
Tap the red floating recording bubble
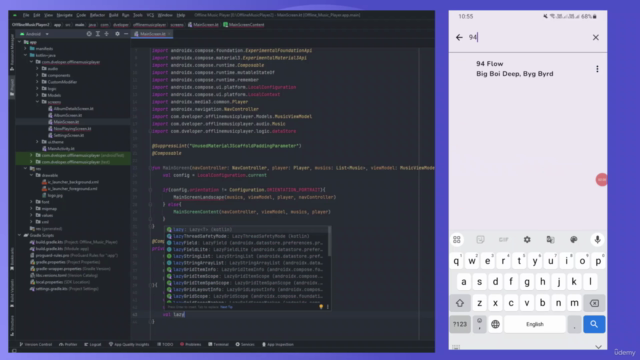click(602, 180)
